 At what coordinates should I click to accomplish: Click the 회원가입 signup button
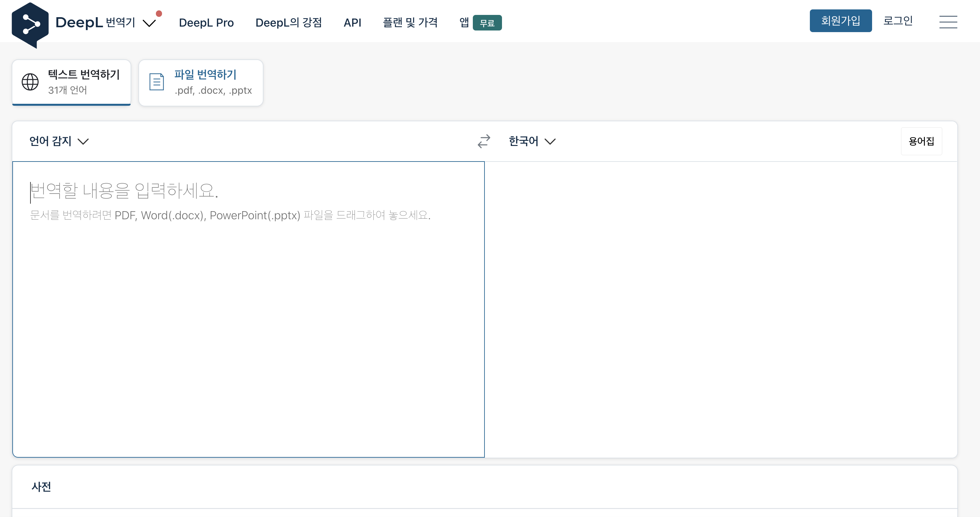[x=841, y=20]
